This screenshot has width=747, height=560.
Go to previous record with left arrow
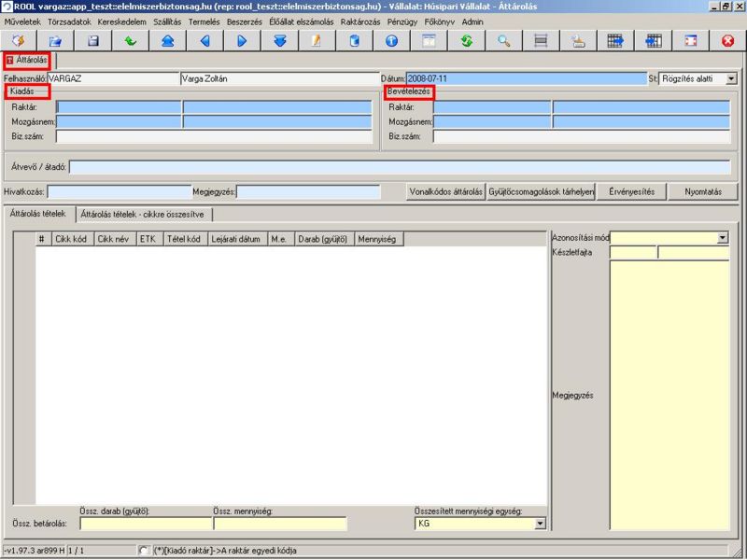click(204, 41)
